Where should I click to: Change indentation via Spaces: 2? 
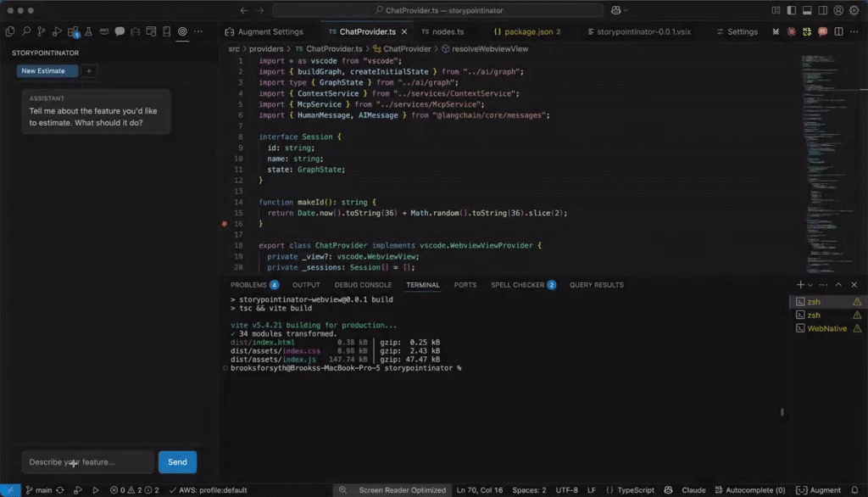point(529,490)
